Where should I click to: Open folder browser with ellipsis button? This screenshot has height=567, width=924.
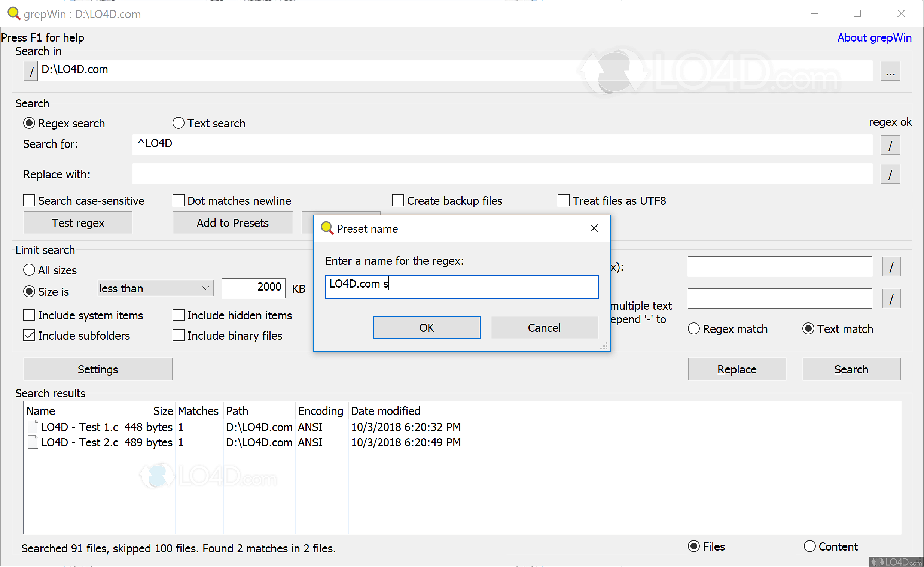[890, 71]
